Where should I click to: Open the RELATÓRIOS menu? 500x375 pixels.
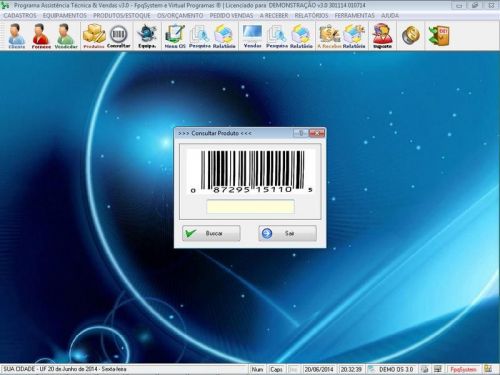[311, 16]
